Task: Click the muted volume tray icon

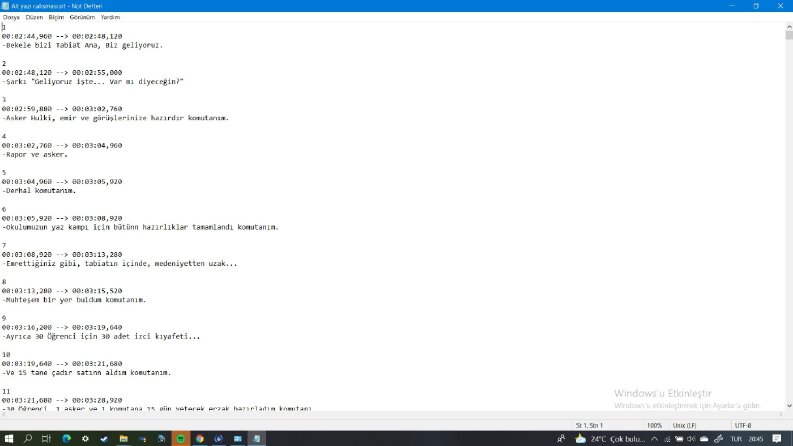Action: pyautogui.click(x=691, y=439)
